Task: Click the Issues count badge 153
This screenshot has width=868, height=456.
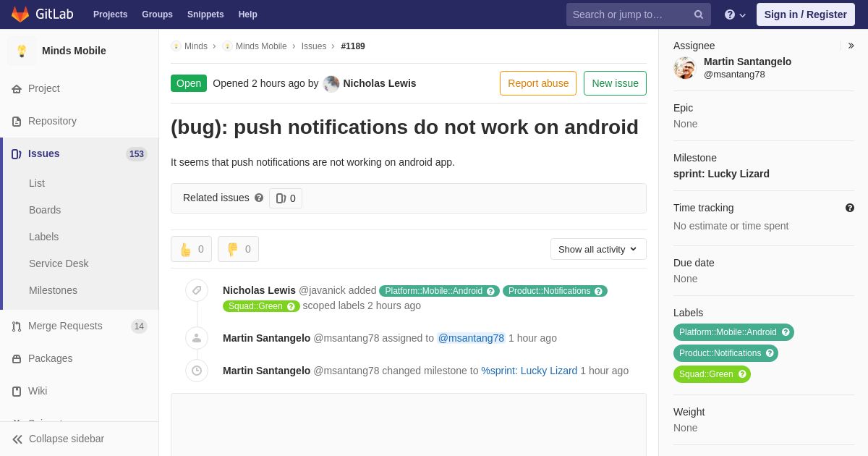Action: 136,154
